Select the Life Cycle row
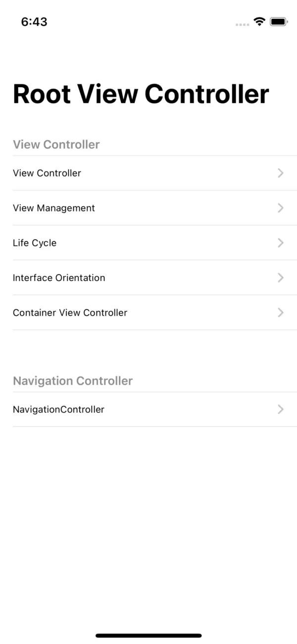The width and height of the screenshot is (297, 644). tap(148, 243)
